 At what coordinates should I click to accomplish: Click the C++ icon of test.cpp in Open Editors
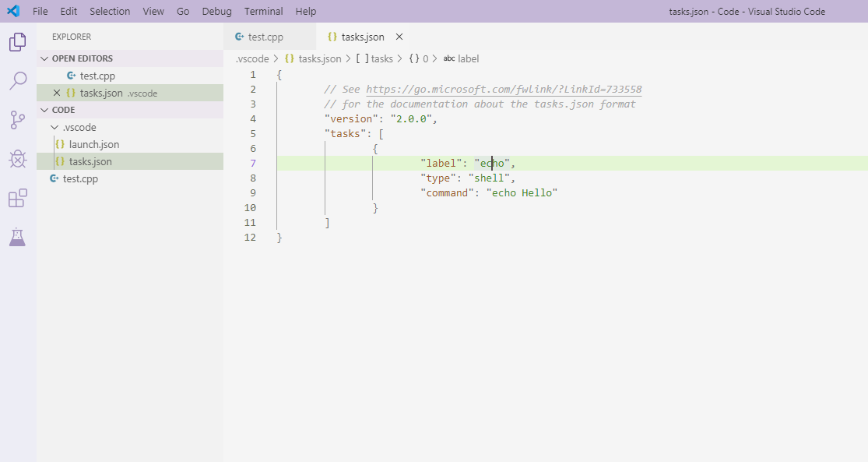pyautogui.click(x=72, y=76)
